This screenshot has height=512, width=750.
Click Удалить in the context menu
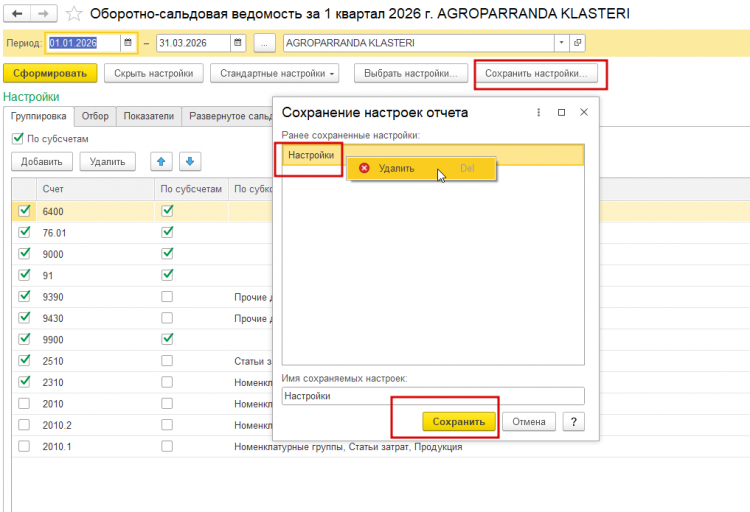point(421,168)
